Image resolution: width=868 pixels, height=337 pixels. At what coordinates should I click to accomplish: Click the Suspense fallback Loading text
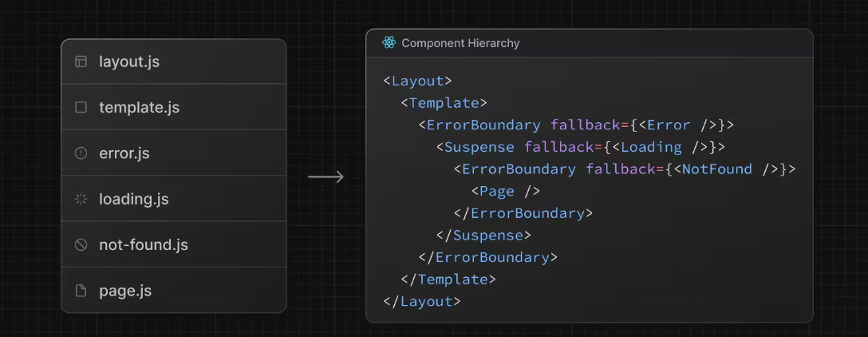tap(651, 147)
